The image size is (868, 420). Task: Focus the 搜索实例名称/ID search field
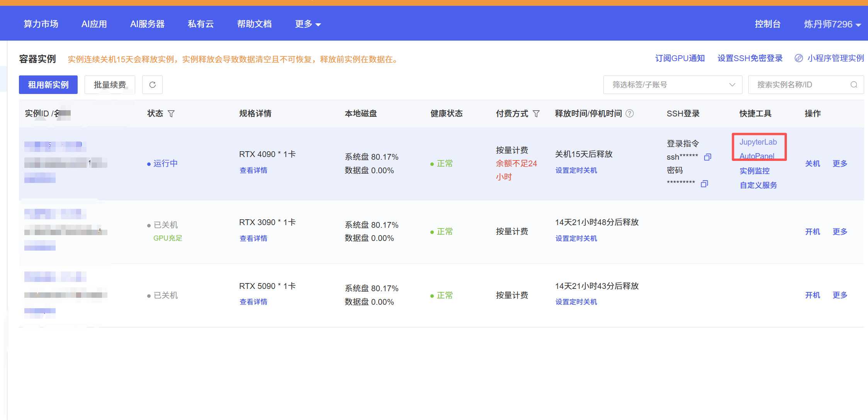[x=800, y=85]
